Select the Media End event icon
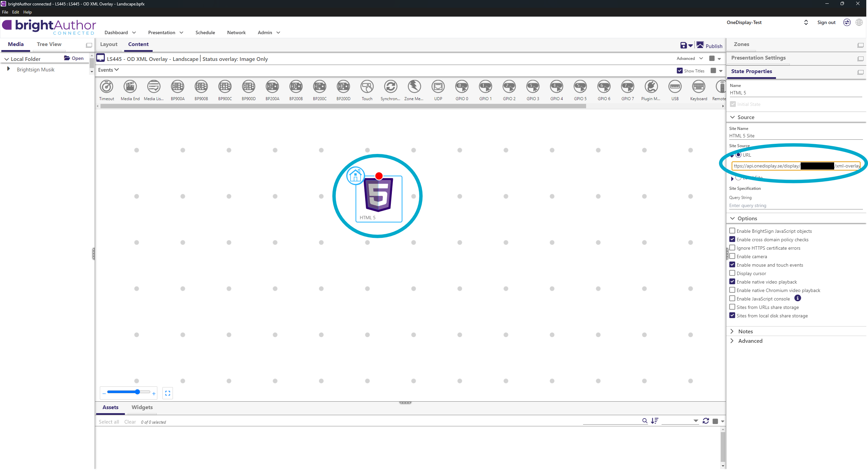 point(130,87)
